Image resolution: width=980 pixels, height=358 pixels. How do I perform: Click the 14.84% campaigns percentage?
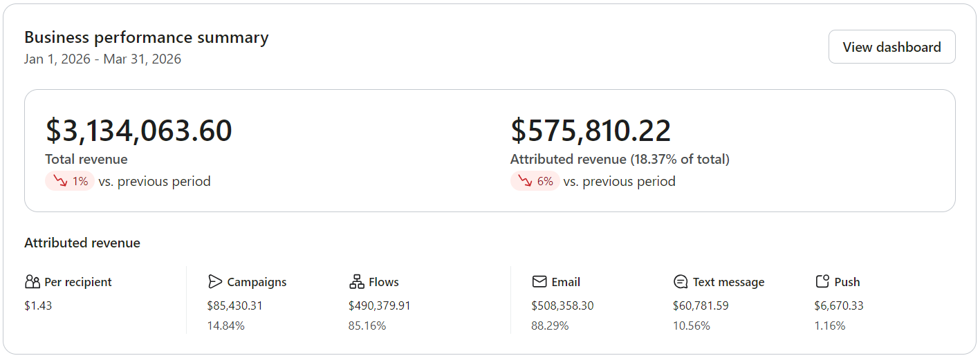coord(226,326)
